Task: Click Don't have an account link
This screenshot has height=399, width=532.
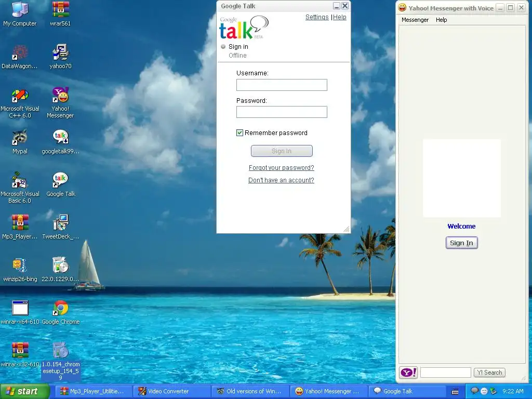Action: pos(281,180)
